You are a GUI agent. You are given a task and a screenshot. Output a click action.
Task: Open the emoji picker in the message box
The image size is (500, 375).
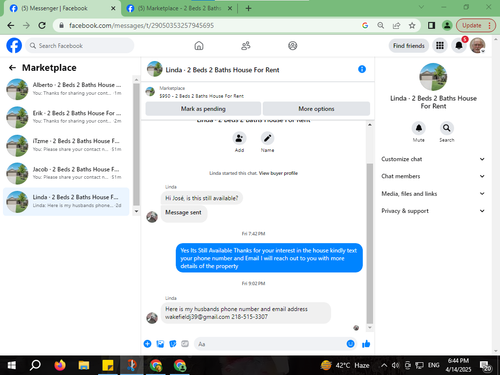point(350,344)
